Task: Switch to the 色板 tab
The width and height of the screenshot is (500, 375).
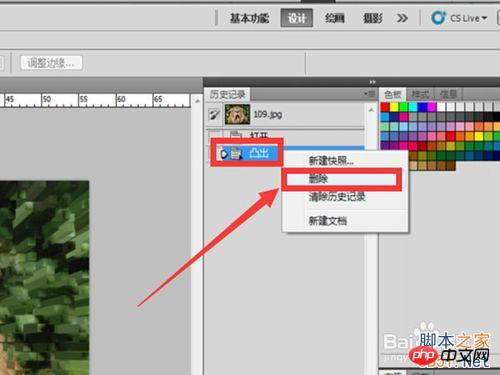Action: [x=393, y=95]
